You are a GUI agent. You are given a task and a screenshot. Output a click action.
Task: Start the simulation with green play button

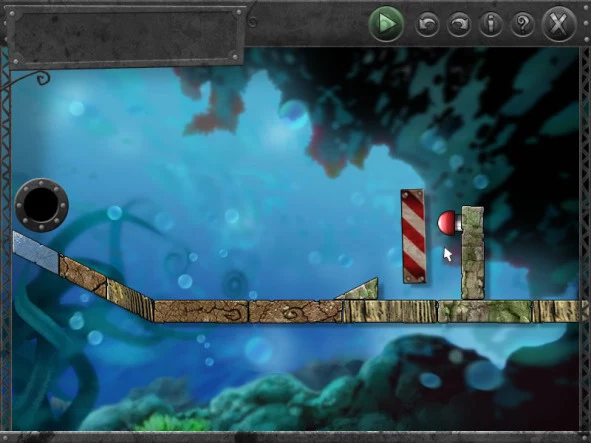coord(386,24)
